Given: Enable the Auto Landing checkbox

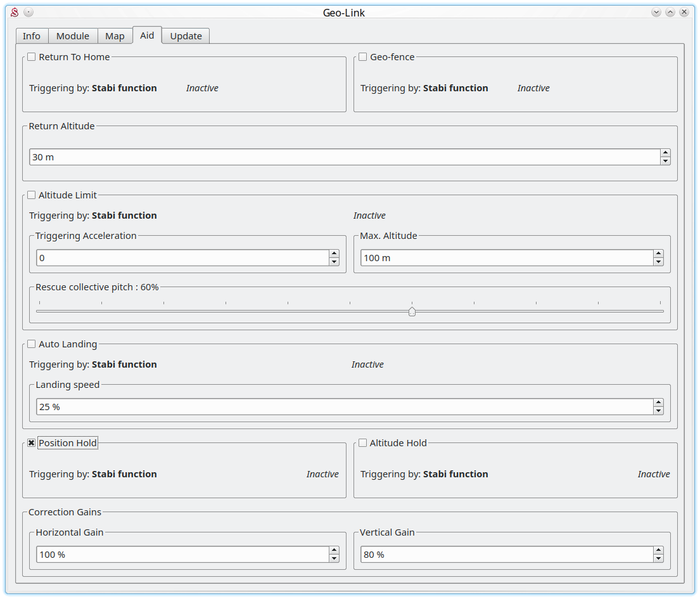Looking at the screenshot, I should pyautogui.click(x=32, y=344).
